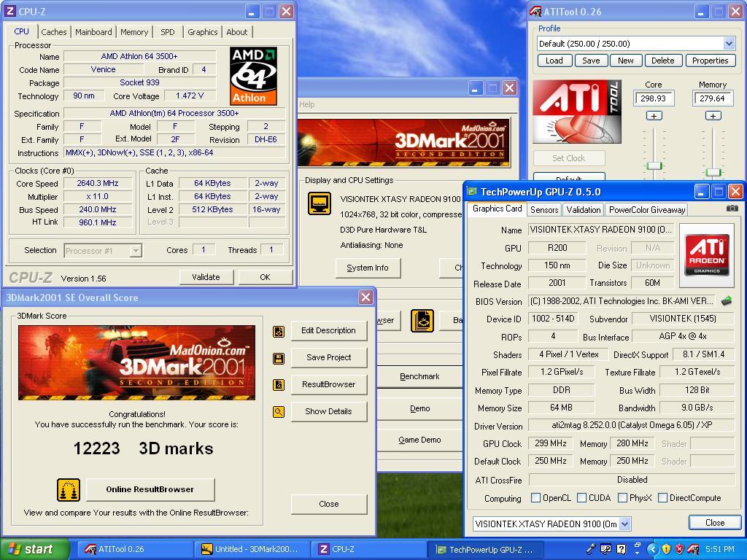Click the yellow security shield tray icon
747x560 pixels.
(x=667, y=549)
